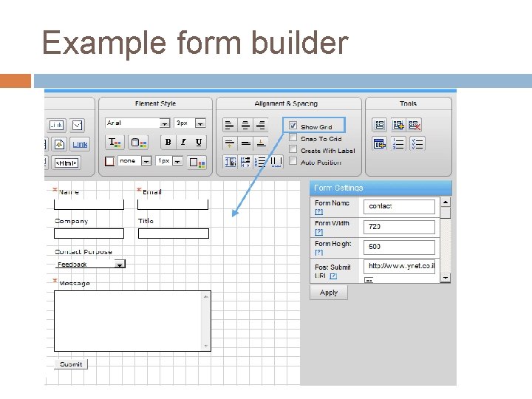
Task: Open border color picker icon
Action: (197, 163)
